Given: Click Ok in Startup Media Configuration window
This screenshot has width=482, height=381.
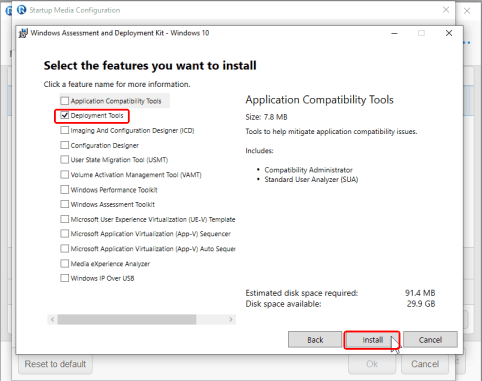Looking at the screenshot, I should (372, 364).
